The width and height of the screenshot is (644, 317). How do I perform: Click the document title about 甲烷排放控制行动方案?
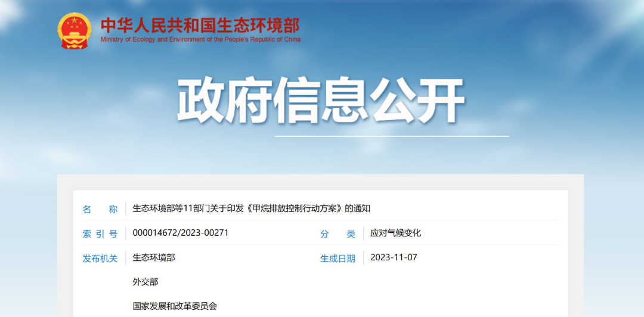click(x=252, y=208)
